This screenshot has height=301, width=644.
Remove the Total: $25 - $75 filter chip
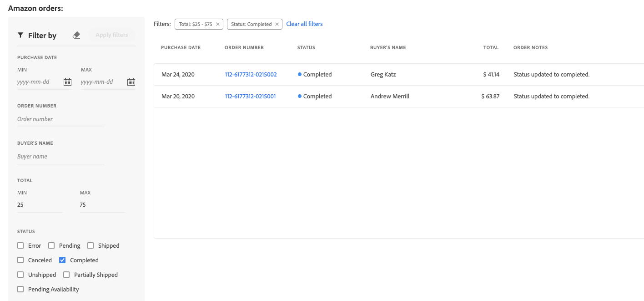click(x=218, y=24)
